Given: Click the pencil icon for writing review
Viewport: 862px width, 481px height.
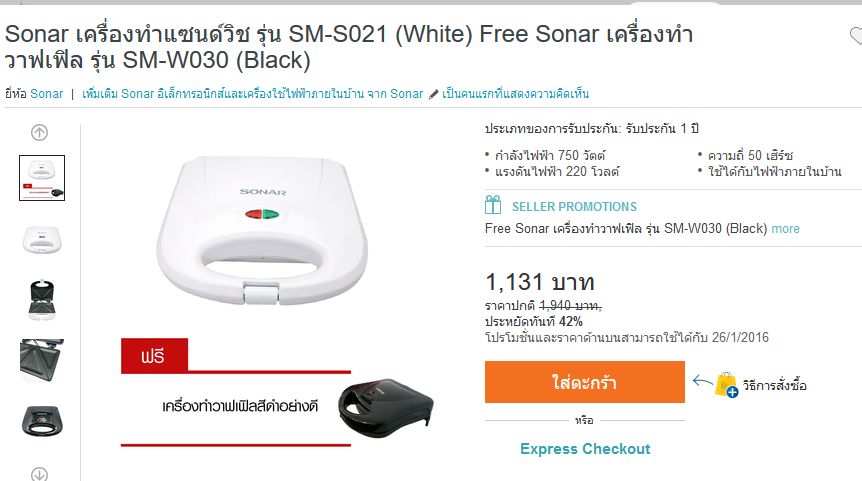Looking at the screenshot, I should 433,94.
